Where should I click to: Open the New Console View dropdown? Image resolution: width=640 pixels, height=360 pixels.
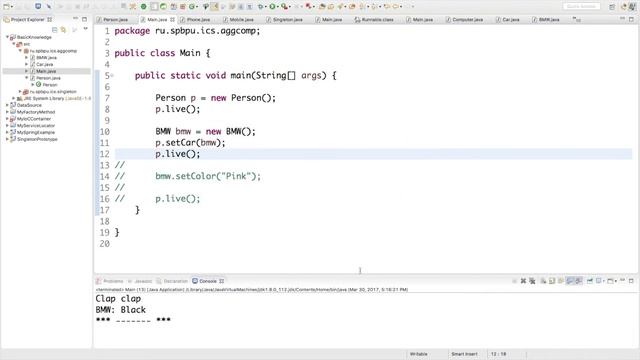(616, 281)
